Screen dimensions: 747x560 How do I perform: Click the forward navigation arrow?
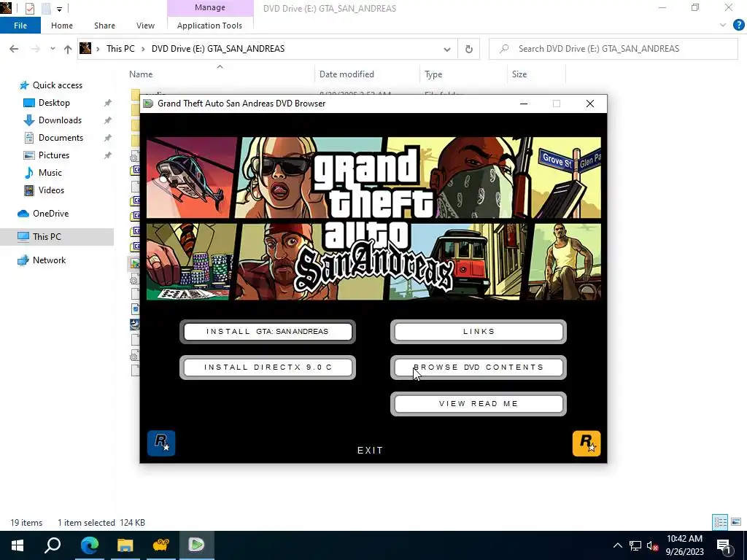35,49
